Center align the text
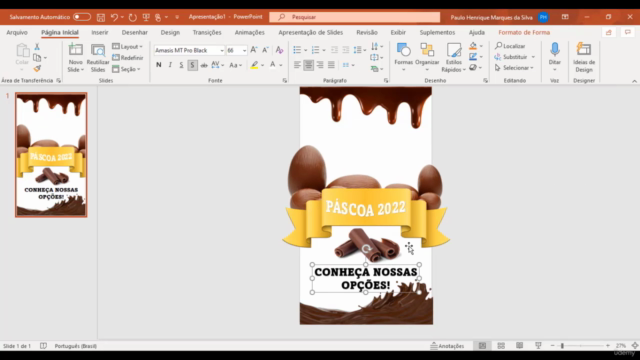Screen dimensions: 640x360 [x=309, y=65]
